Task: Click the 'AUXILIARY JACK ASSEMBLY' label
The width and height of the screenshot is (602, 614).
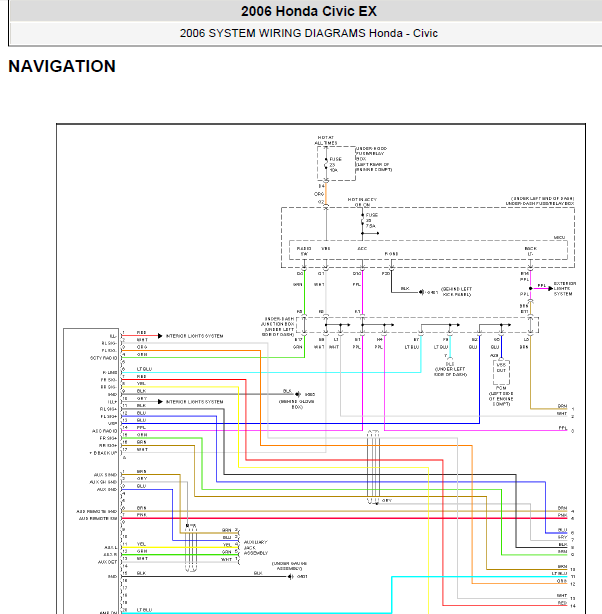Action: (x=256, y=547)
